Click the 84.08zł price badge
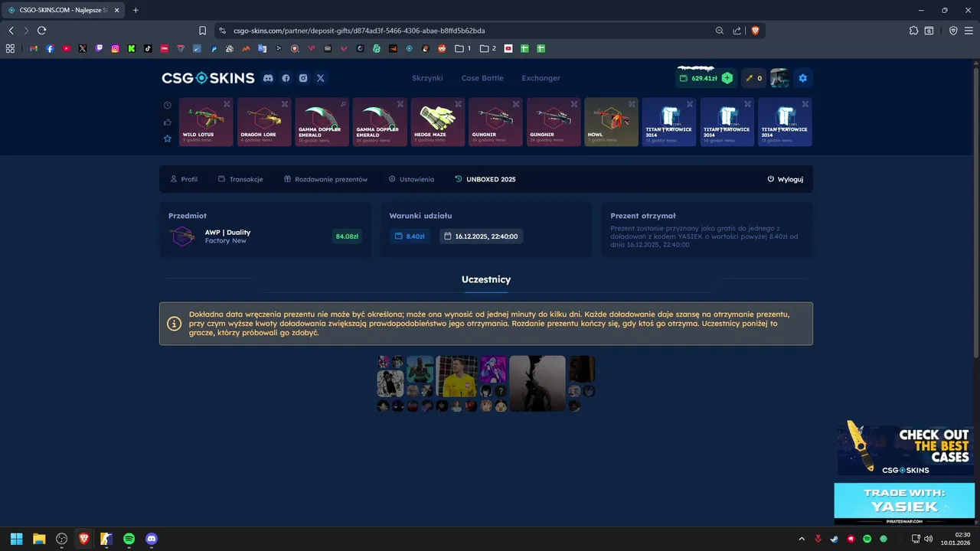 [347, 236]
